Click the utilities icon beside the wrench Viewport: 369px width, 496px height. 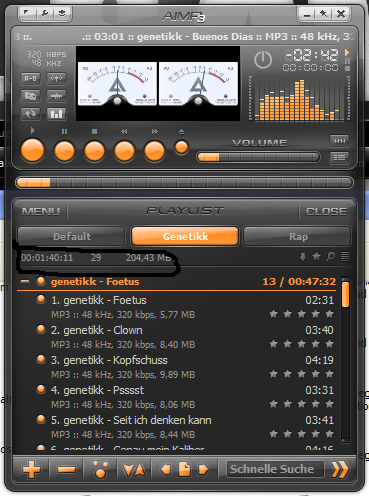pyautogui.click(x=62, y=13)
